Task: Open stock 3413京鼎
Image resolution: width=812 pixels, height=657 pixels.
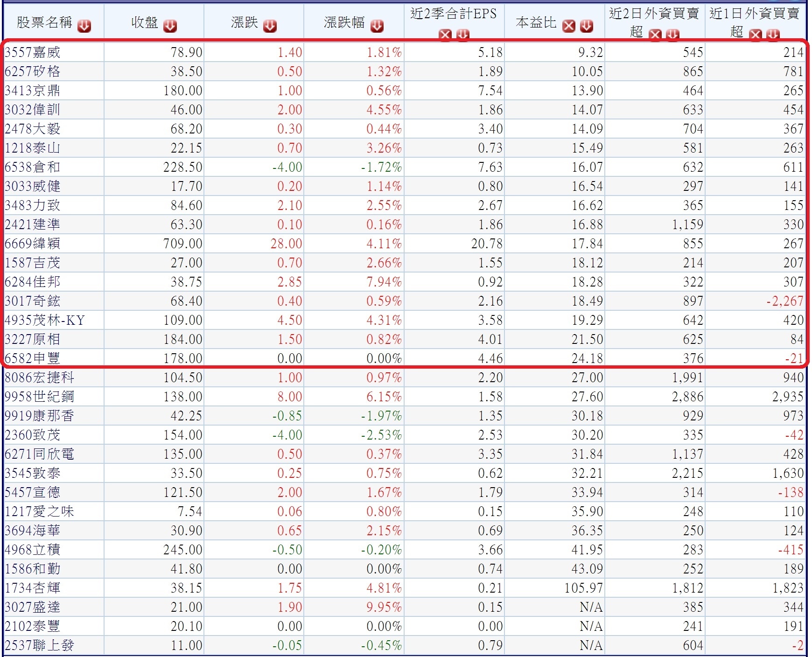Action: click(x=33, y=91)
